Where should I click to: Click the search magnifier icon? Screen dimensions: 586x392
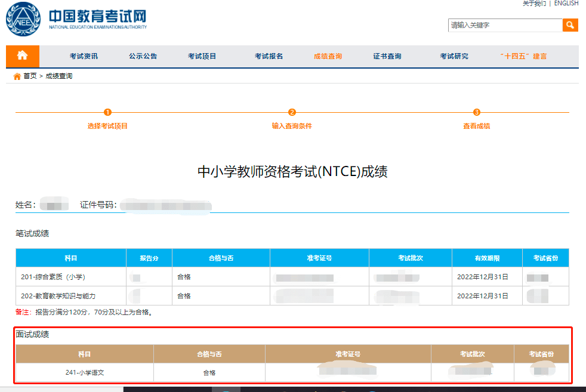(570, 26)
